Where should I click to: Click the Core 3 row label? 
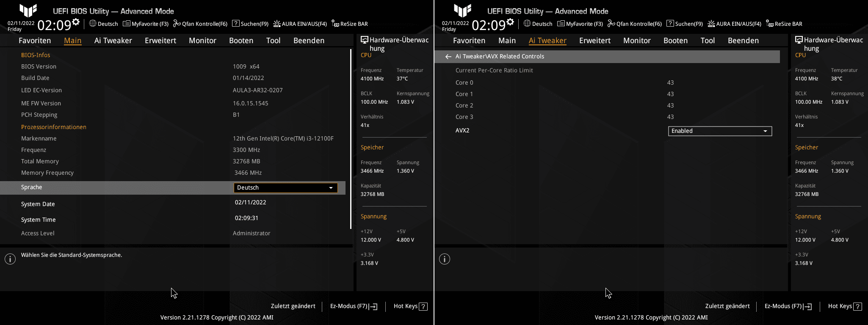point(464,117)
